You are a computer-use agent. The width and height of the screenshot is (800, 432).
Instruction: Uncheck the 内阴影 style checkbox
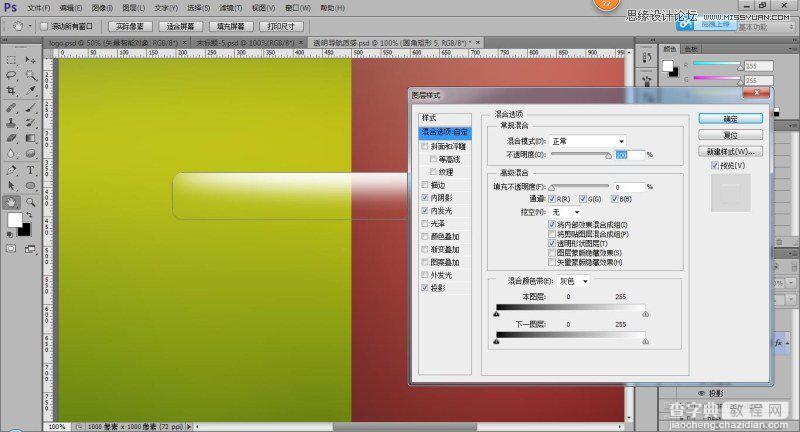click(x=425, y=197)
